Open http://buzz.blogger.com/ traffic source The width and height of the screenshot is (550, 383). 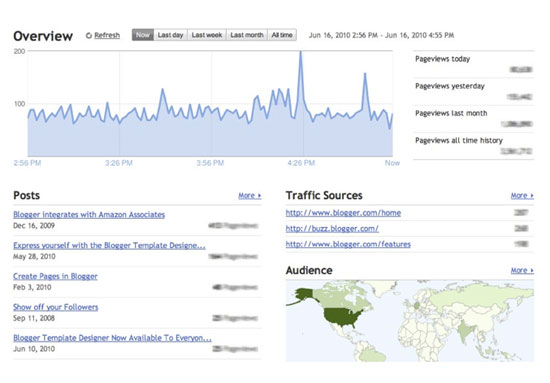pos(332,228)
